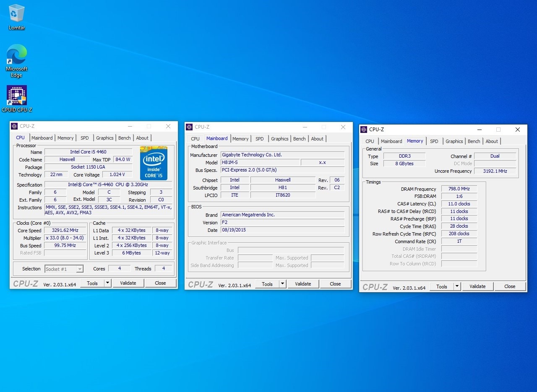
Task: Select CPU tab in Mainboard window
Action: [x=195, y=139]
